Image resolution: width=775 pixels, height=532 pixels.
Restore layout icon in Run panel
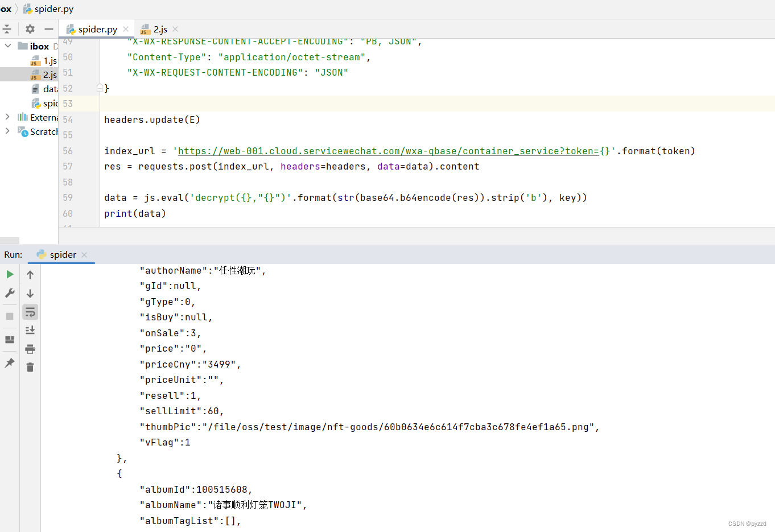coord(10,340)
